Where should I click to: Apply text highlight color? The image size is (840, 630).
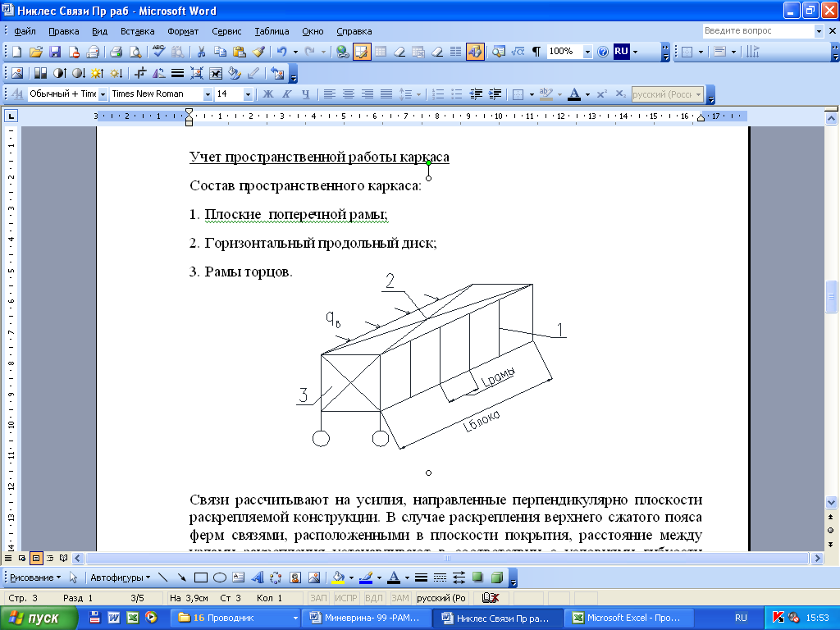click(x=546, y=94)
